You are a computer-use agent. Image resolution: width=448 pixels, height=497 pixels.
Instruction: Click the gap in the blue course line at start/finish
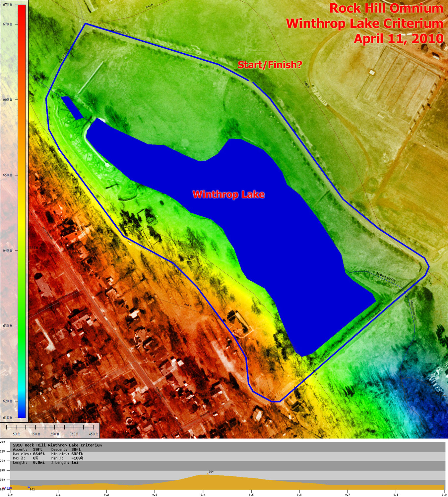click(x=251, y=81)
